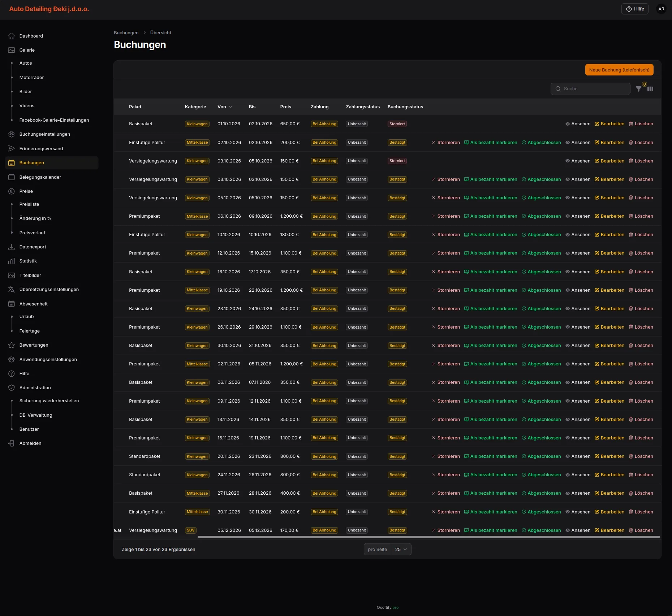This screenshot has height=616, width=672.
Task: Click Stornieren for 05.12.2026 Versiegelungswartung
Action: coord(446,530)
